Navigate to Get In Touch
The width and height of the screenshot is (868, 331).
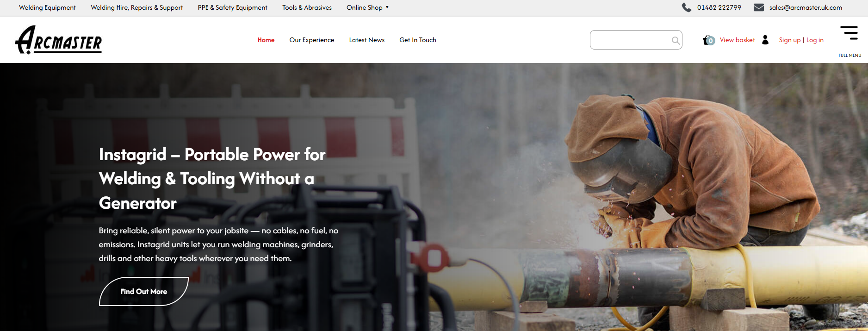(x=417, y=40)
